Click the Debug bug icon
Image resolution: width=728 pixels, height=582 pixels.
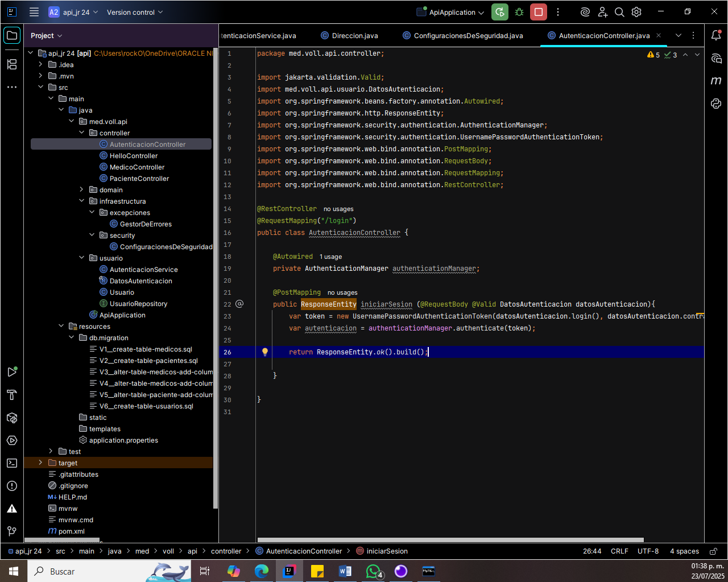click(x=519, y=12)
